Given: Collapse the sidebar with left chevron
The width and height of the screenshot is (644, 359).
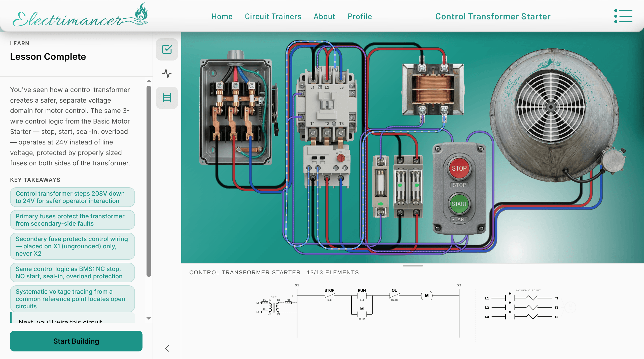Looking at the screenshot, I should 167,348.
